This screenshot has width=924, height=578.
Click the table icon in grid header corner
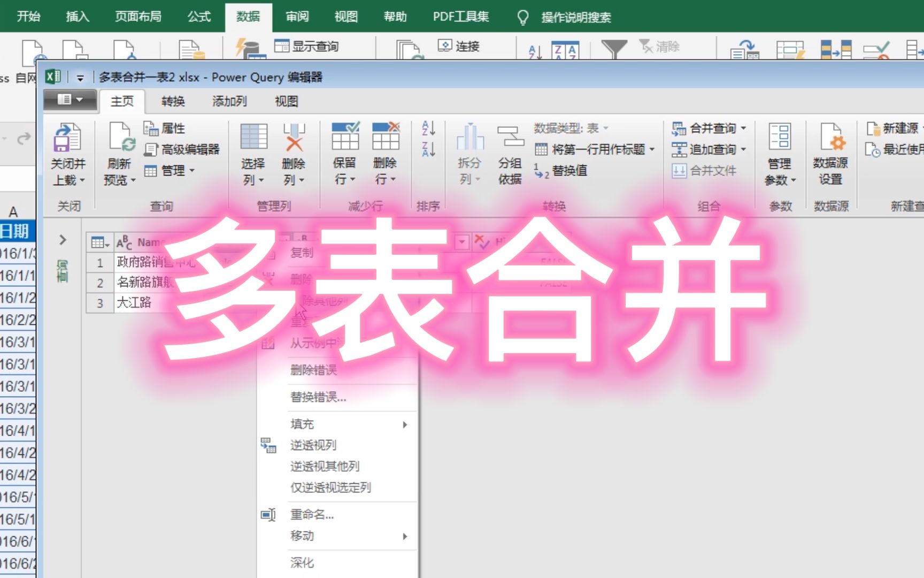pyautogui.click(x=100, y=242)
